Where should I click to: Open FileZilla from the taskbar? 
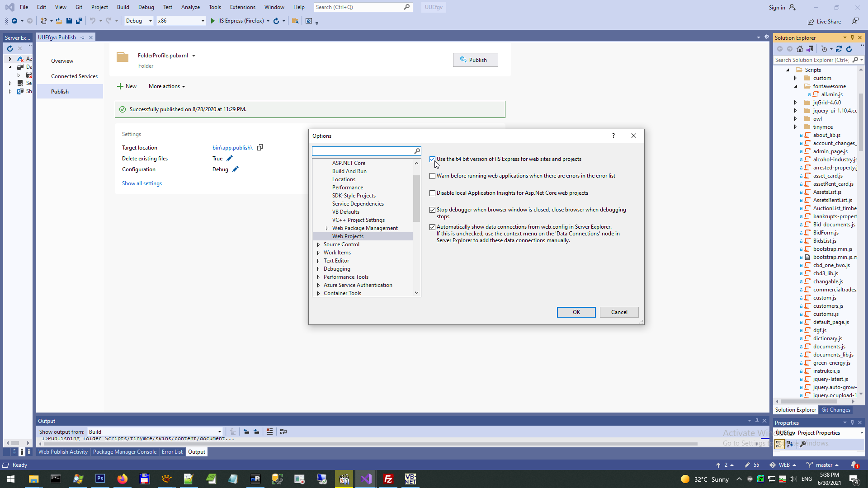pos(388,479)
